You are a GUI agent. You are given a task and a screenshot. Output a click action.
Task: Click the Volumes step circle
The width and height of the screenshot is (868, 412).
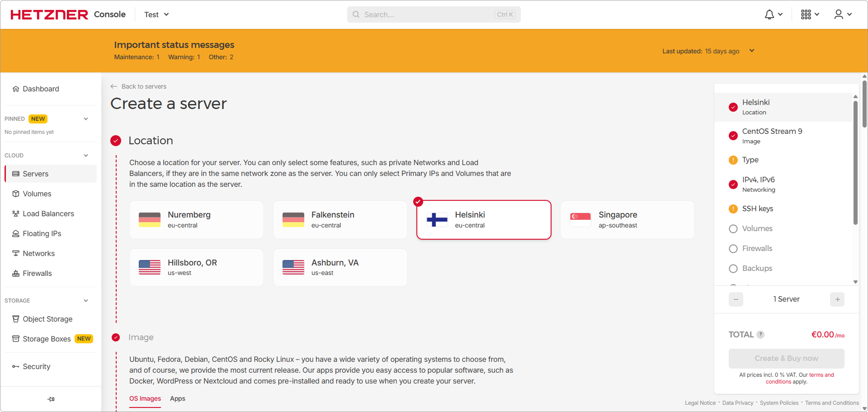click(x=733, y=229)
